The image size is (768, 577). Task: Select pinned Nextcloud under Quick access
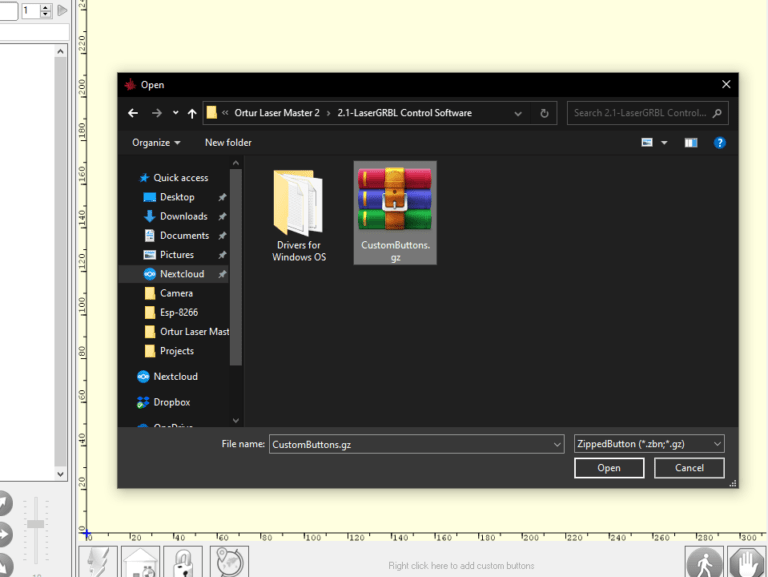pyautogui.click(x=174, y=274)
